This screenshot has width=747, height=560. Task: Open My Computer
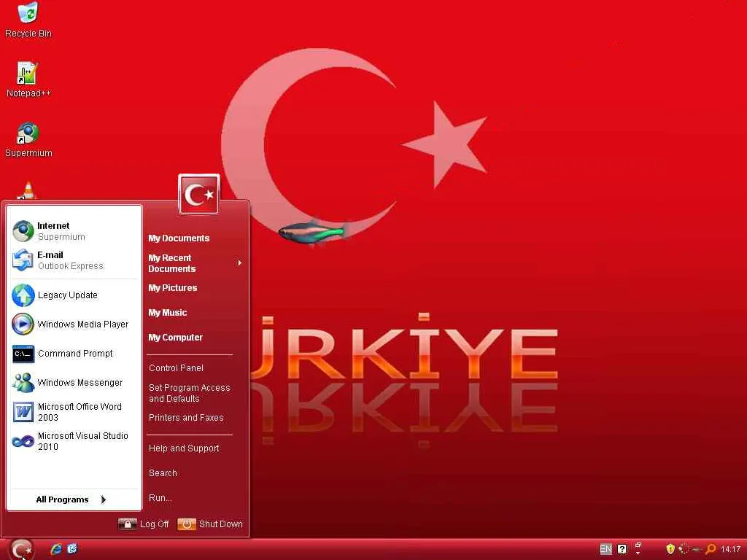click(175, 337)
